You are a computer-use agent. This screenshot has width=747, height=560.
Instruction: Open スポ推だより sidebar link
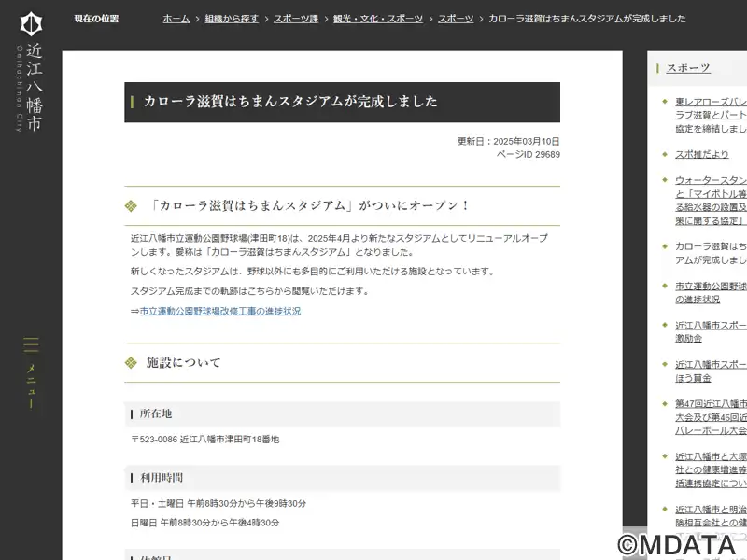[x=702, y=154]
